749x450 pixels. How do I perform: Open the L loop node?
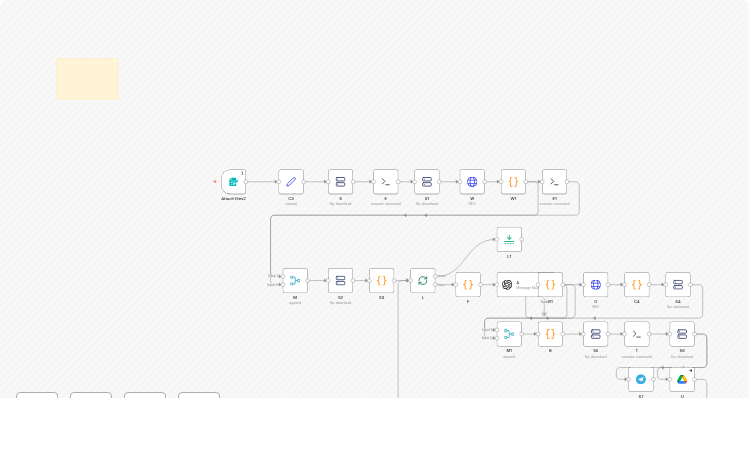[x=422, y=281]
